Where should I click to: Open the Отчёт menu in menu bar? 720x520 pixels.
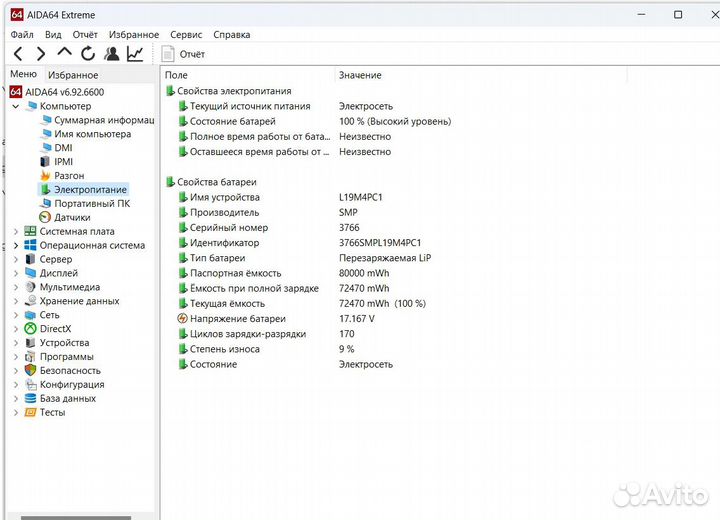click(x=85, y=34)
